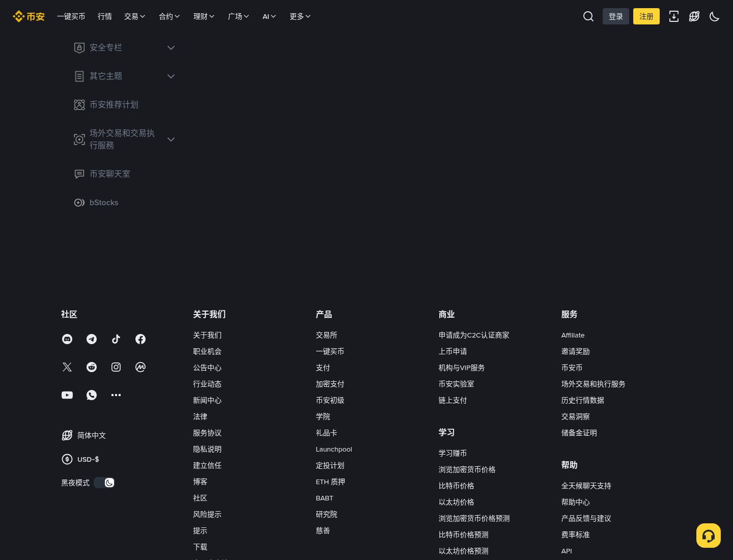The width and height of the screenshot is (733, 560).
Task: Open the 隐私说明 footer link
Action: 207,449
